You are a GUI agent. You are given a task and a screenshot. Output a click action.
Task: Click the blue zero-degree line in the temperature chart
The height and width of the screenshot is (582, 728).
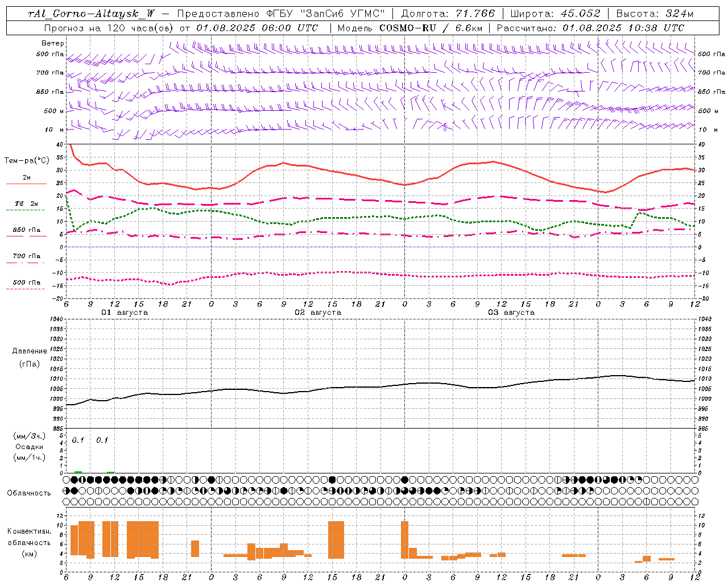[x=380, y=247]
